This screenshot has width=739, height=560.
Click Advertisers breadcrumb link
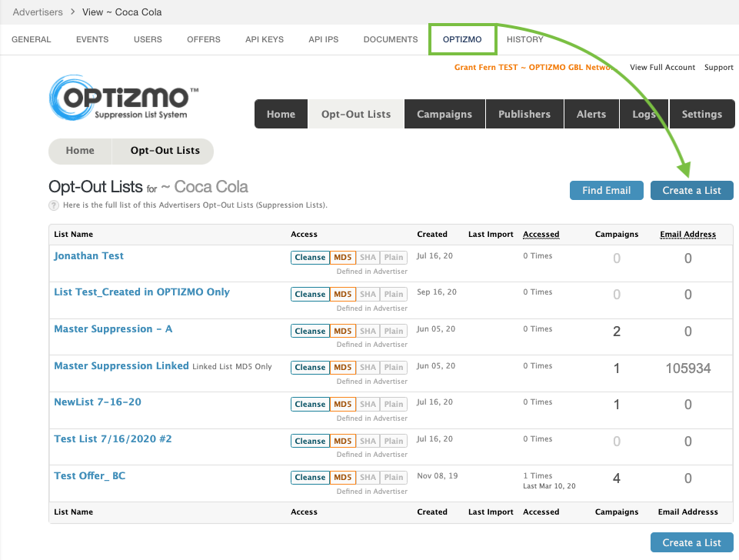pos(38,12)
